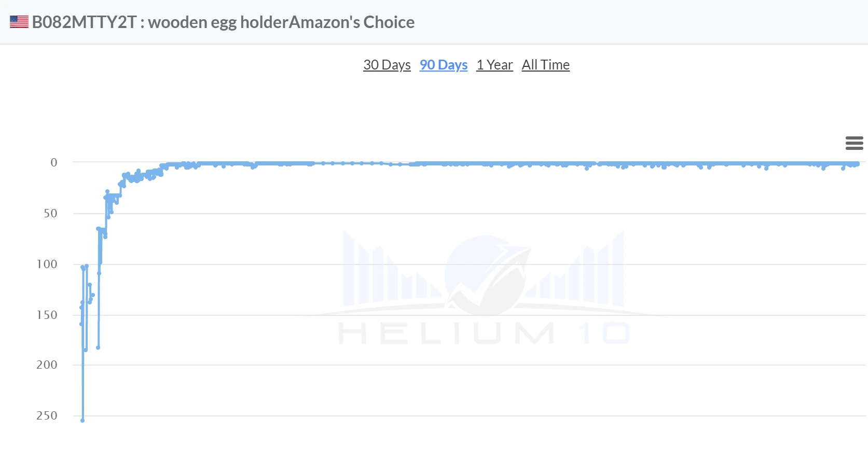View the All Time rank history
This screenshot has width=868, height=460.
click(545, 65)
